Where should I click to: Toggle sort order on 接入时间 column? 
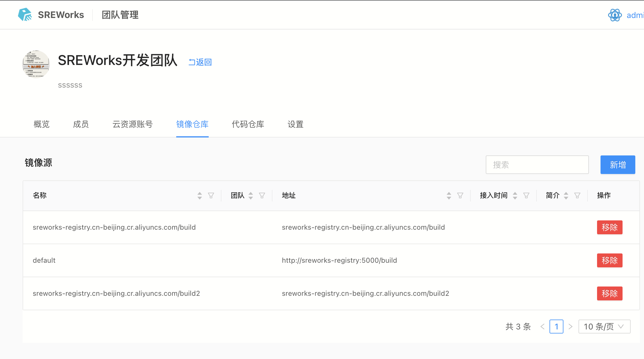point(515,196)
